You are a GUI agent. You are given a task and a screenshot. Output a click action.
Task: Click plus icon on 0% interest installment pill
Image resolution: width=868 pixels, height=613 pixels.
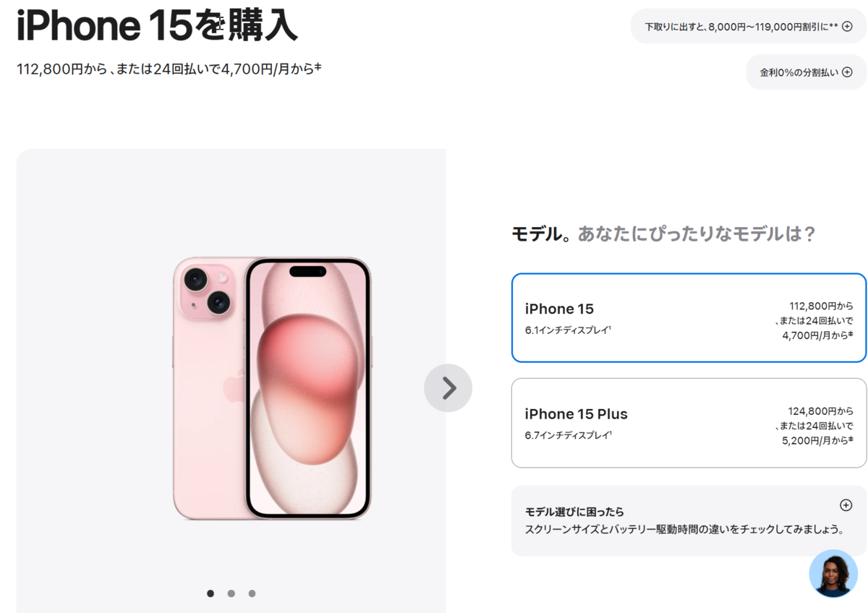click(x=847, y=72)
